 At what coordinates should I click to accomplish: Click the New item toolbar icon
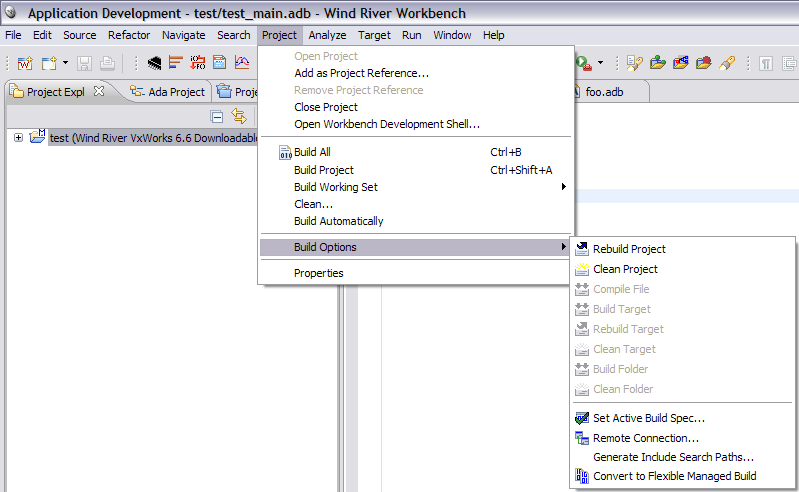pos(49,63)
